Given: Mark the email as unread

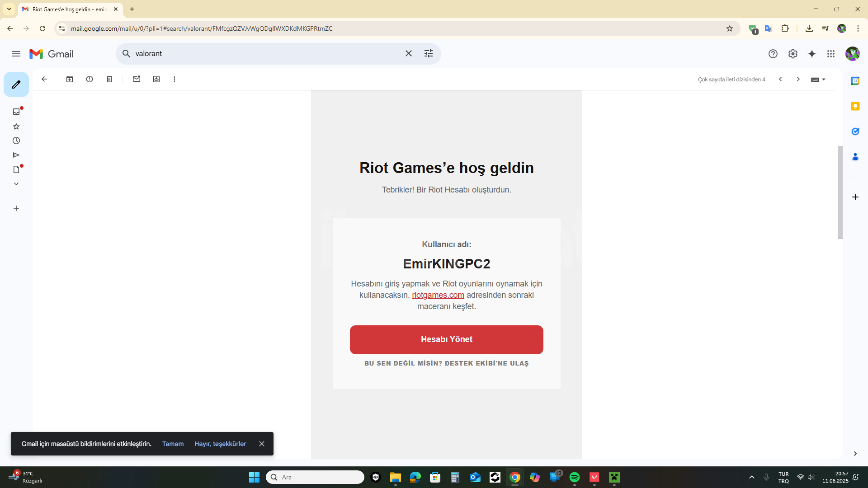Looking at the screenshot, I should click(x=137, y=79).
